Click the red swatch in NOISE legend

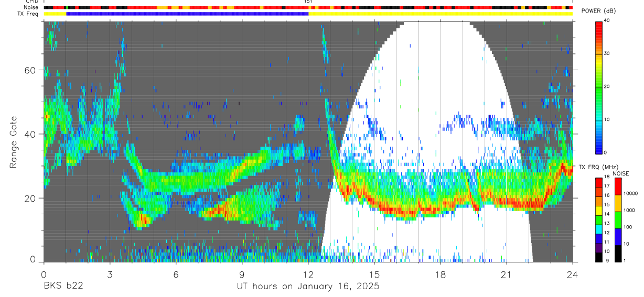[617, 186]
